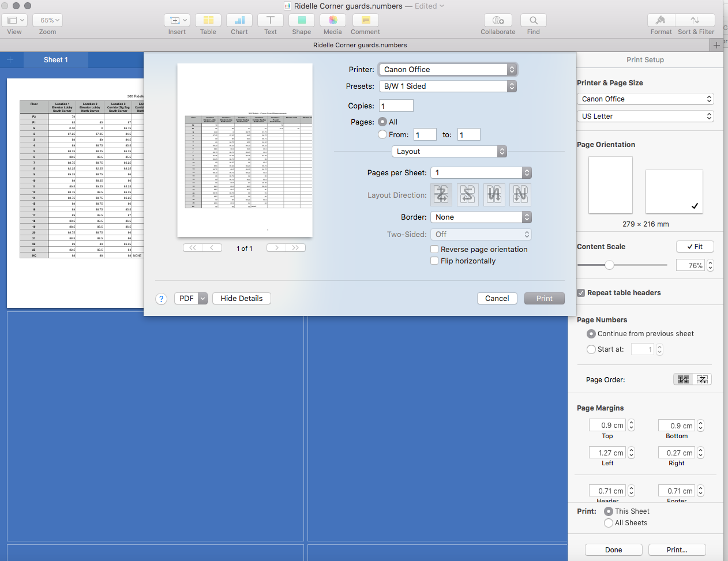This screenshot has height=561, width=728.
Task: Open the Table toolbar icon
Action: pyautogui.click(x=208, y=20)
